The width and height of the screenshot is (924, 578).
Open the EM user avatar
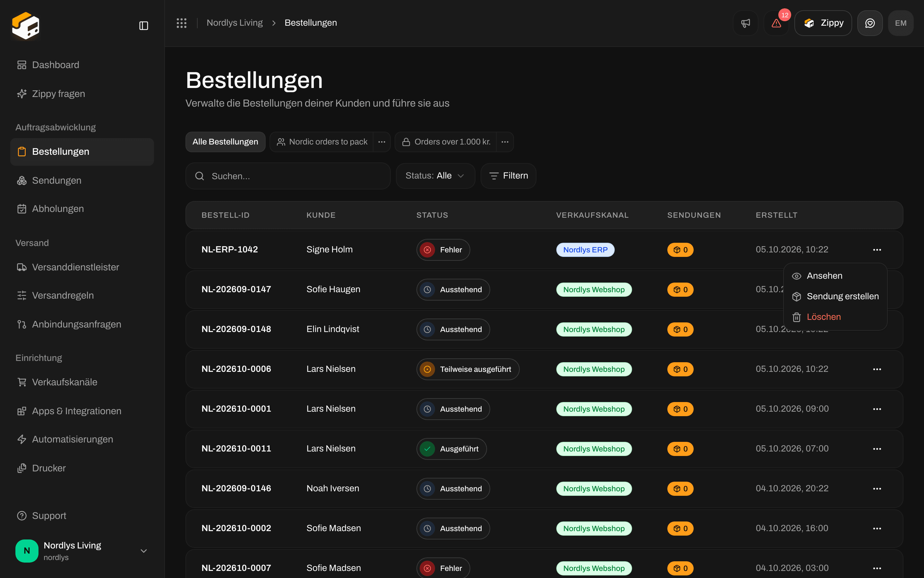pos(901,23)
